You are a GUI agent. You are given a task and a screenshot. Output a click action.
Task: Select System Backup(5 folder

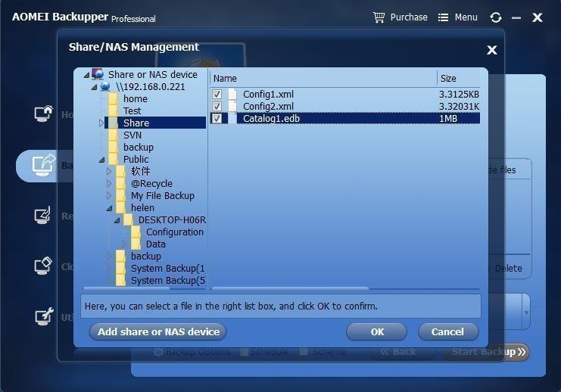pyautogui.click(x=167, y=281)
